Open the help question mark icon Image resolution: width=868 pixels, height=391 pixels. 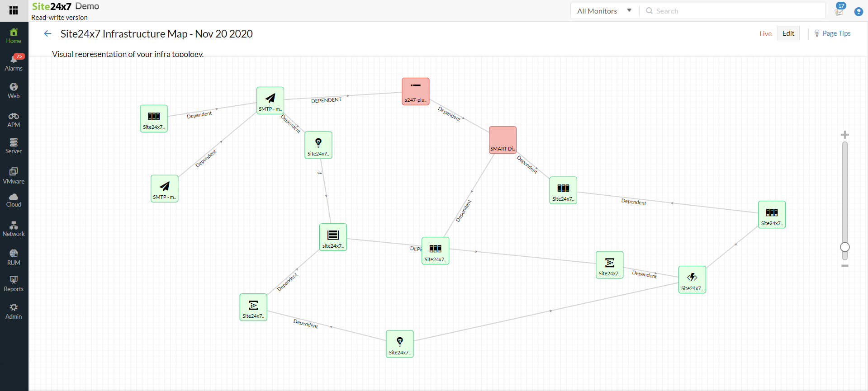(858, 12)
